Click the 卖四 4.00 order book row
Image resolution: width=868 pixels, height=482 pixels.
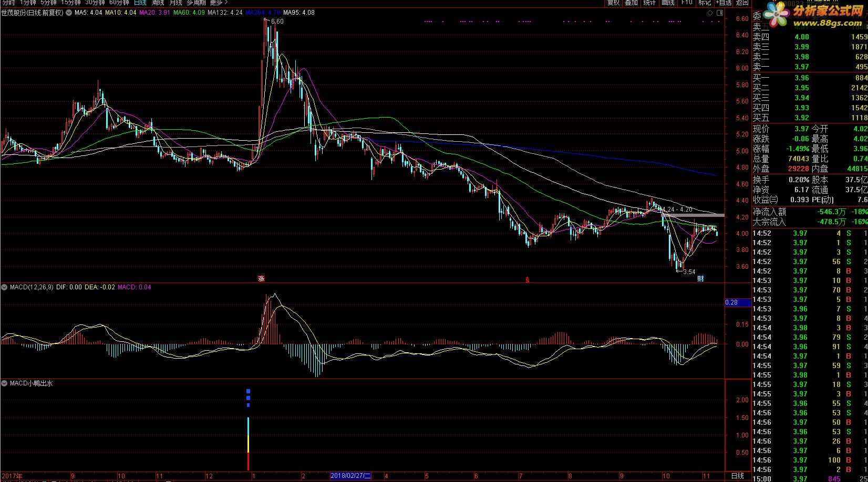coord(810,37)
